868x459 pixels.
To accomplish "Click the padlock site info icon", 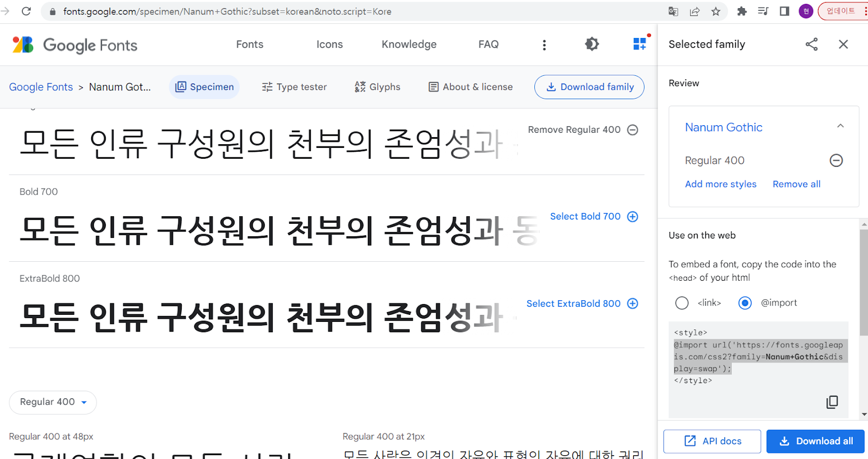I will (x=53, y=11).
